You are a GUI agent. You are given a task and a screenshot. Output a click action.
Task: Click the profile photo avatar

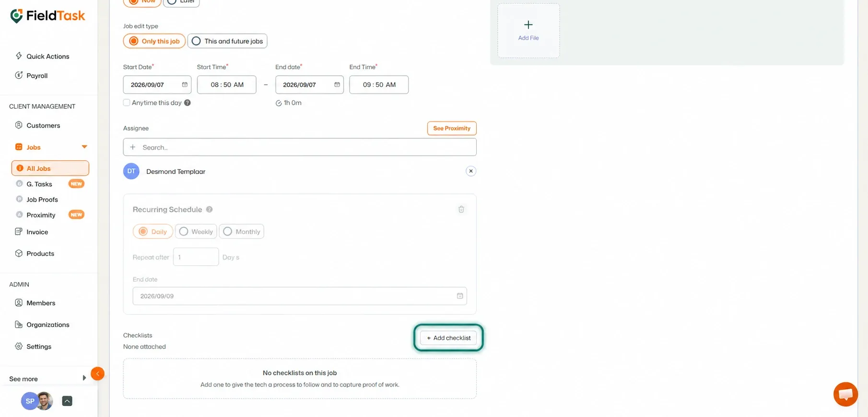[x=45, y=401]
